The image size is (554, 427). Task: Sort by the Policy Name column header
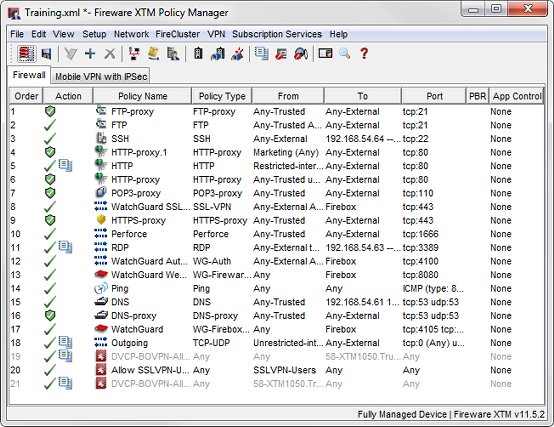coord(142,96)
